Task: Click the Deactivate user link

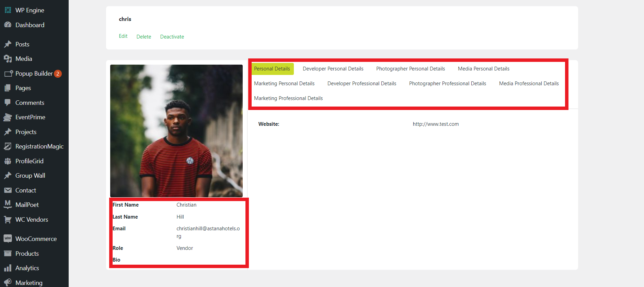Action: [x=172, y=37]
